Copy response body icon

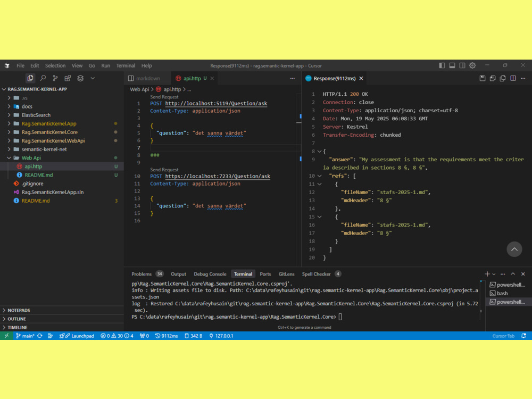click(503, 78)
